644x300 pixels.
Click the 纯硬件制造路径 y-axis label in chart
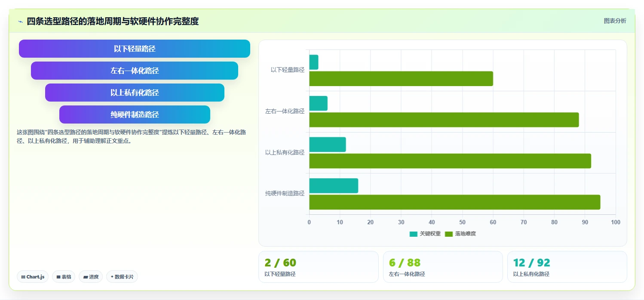coord(285,193)
